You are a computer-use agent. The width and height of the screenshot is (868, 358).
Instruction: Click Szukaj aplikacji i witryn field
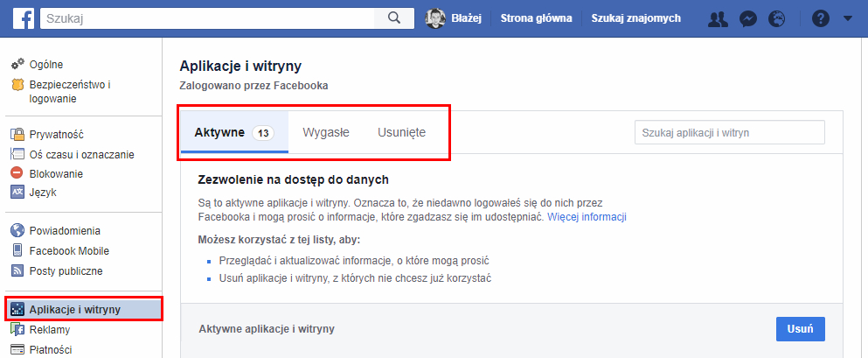[730, 133]
